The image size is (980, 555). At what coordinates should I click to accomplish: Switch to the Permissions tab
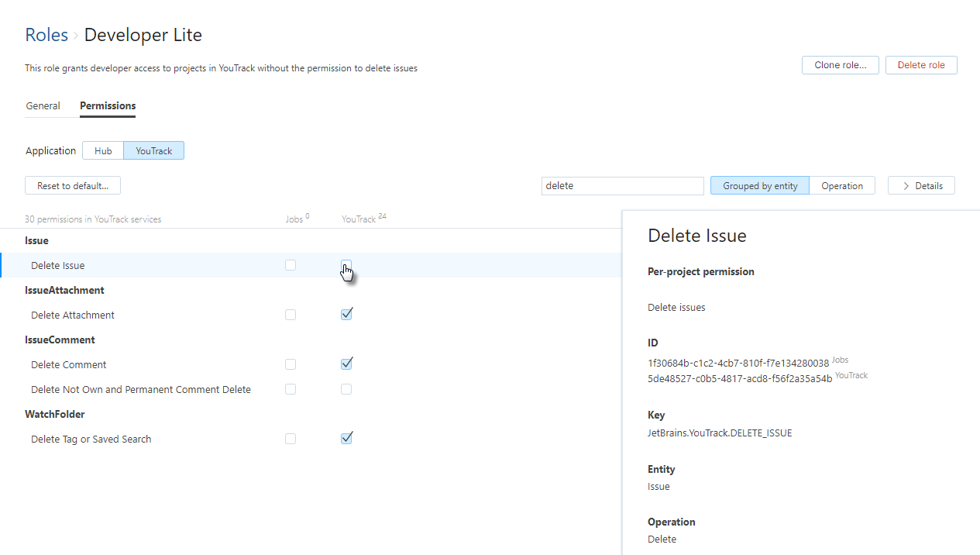[107, 105]
